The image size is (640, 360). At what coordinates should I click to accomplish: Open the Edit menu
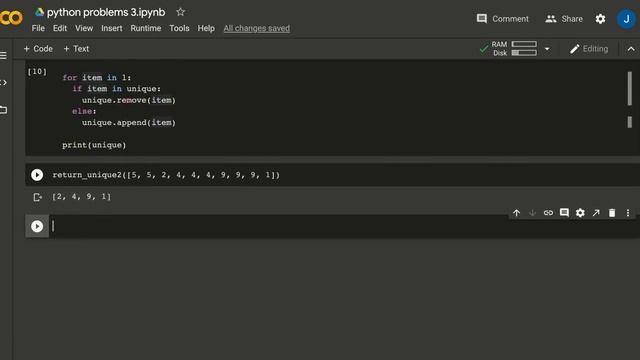pyautogui.click(x=60, y=28)
